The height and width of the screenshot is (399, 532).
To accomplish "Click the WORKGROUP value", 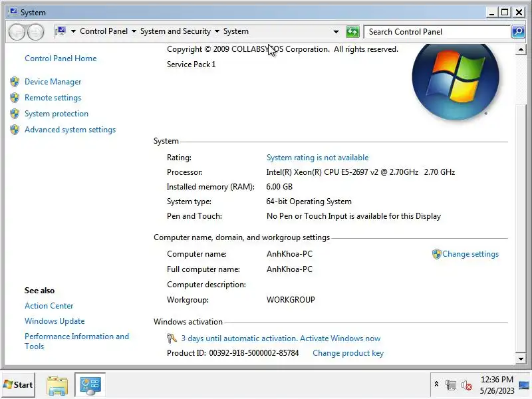I will (x=291, y=300).
